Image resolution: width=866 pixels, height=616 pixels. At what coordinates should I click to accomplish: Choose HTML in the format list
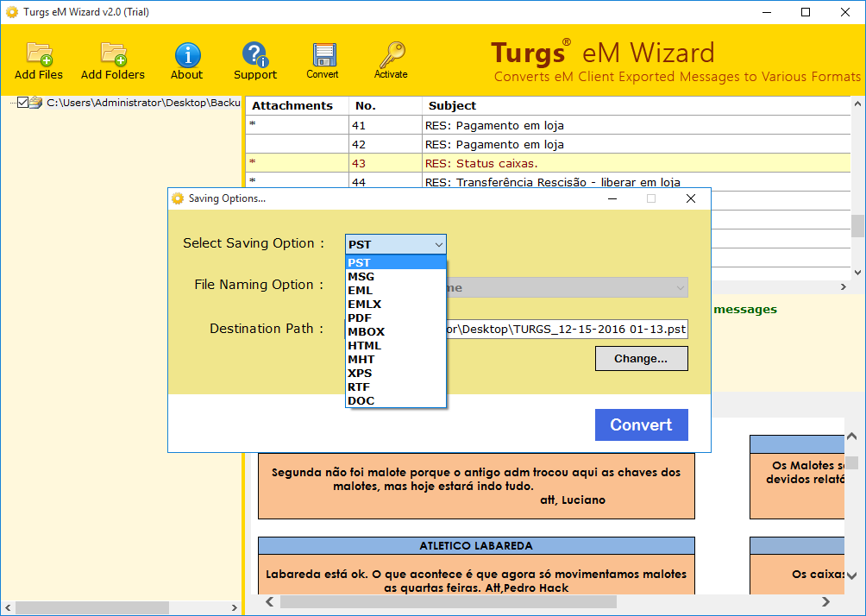point(395,345)
